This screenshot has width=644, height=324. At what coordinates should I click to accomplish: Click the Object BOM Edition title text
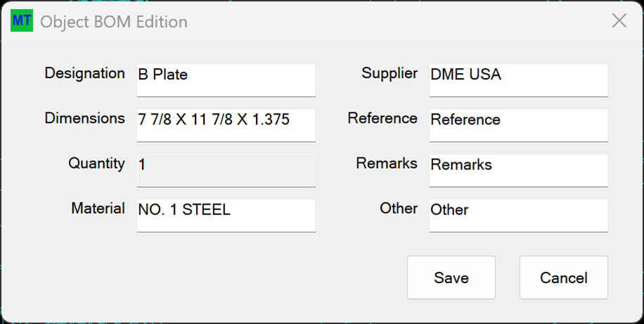click(114, 21)
